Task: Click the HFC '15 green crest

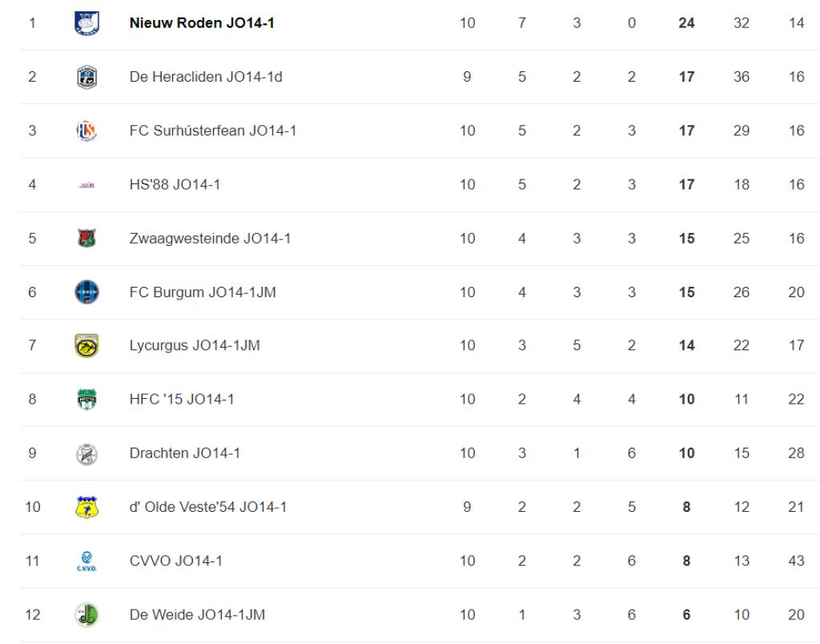Action: pos(86,400)
